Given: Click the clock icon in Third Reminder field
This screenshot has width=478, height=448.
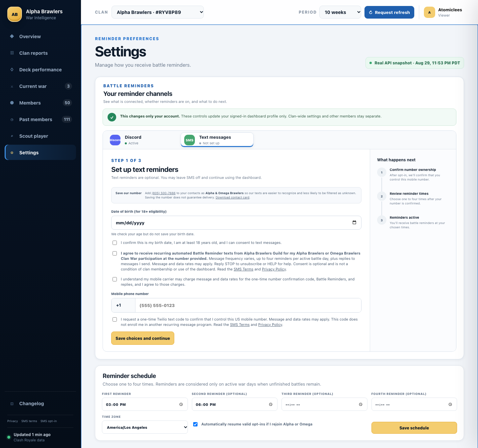Looking at the screenshot, I should (360, 405).
